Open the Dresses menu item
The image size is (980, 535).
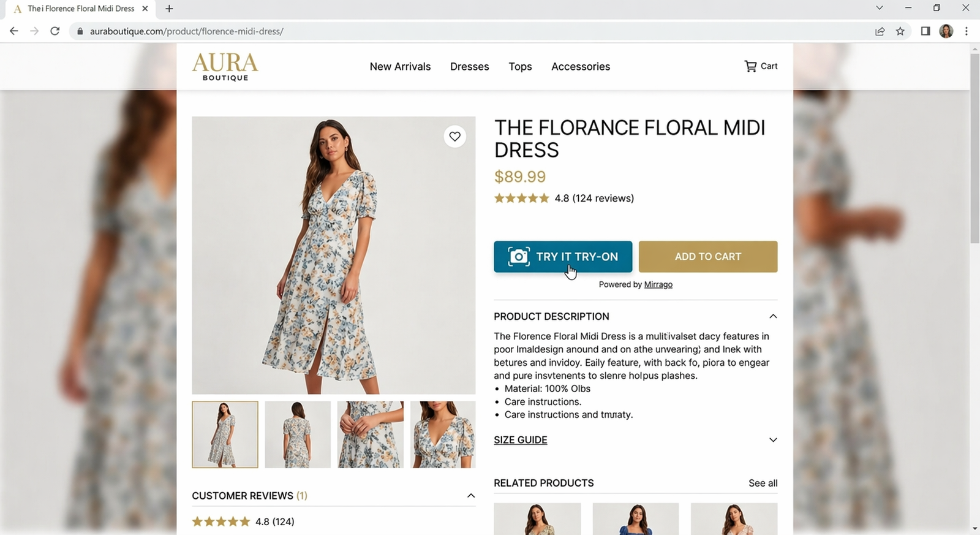469,66
